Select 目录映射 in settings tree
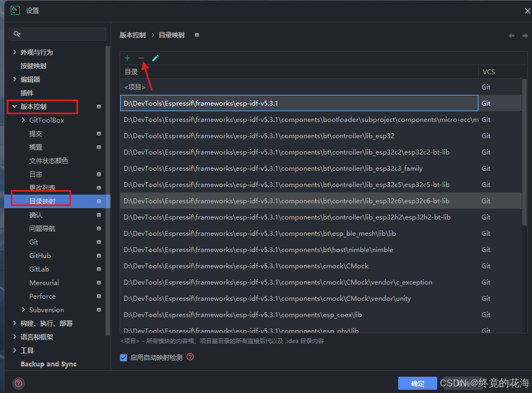Image resolution: width=532 pixels, height=393 pixels. point(42,201)
